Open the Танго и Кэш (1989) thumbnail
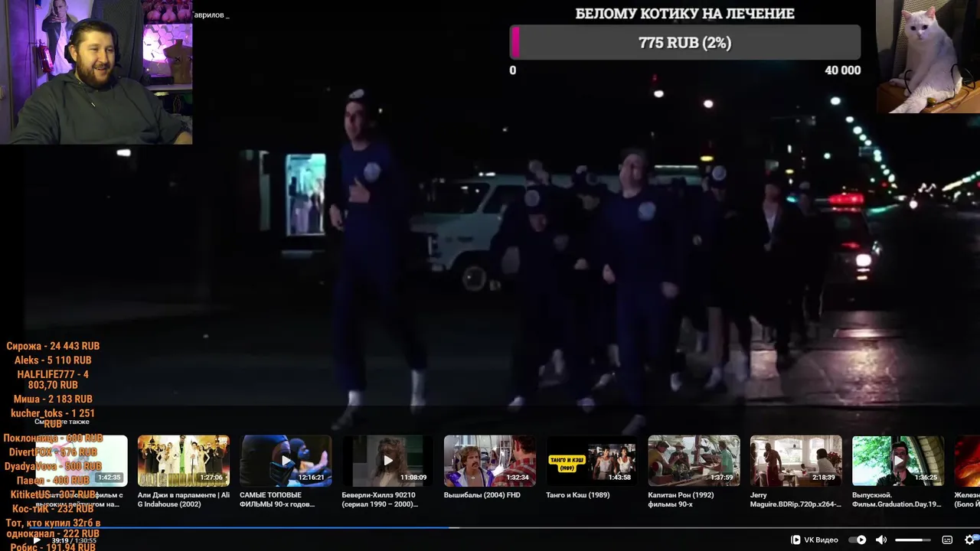 tap(591, 461)
